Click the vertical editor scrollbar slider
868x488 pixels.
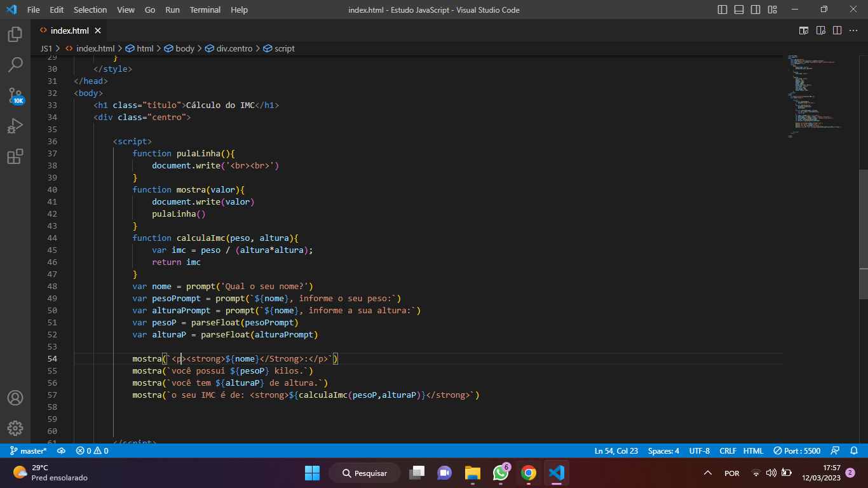864,234
